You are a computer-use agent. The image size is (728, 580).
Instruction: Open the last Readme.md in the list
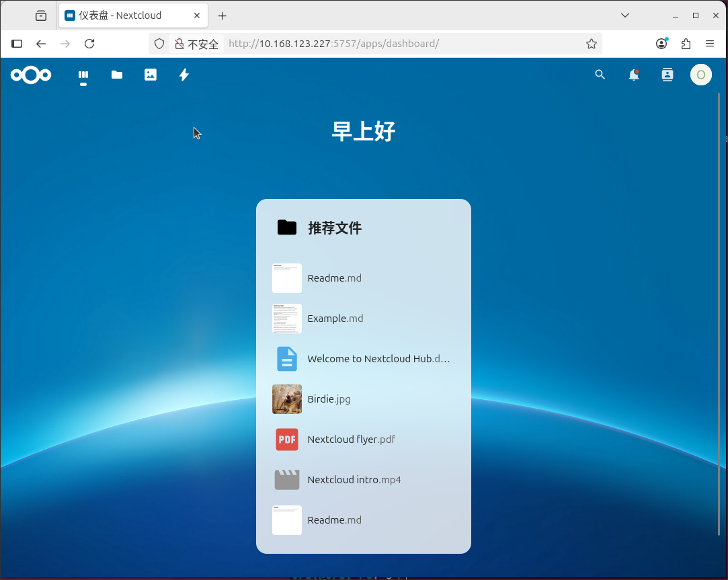coord(364,520)
